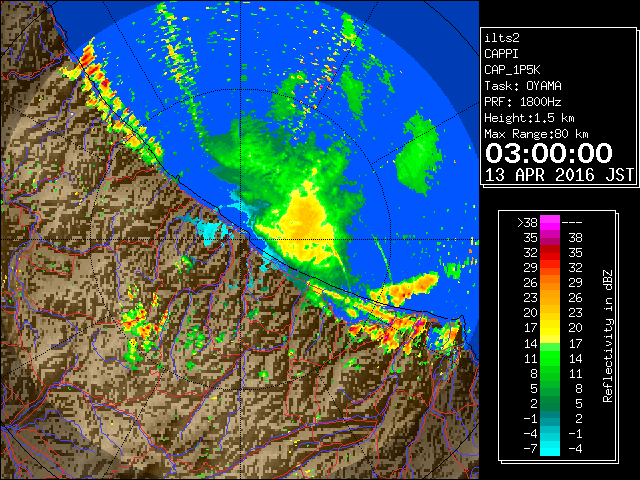Click the 'Height:1.5 km' line
Viewport: 640px width, 480px height.
[x=529, y=118]
